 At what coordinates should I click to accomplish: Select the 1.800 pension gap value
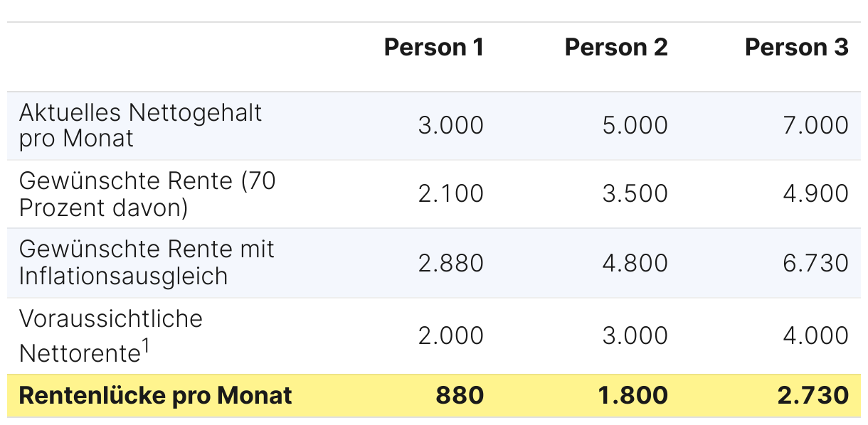coord(635,396)
